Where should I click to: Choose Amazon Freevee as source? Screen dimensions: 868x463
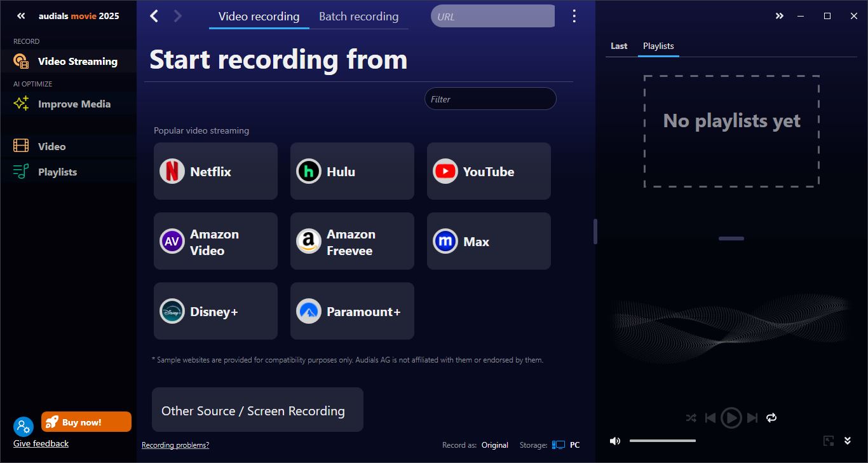point(352,241)
